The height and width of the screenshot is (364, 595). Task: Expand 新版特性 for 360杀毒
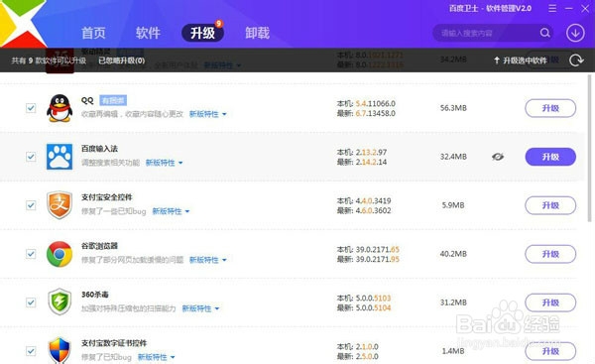200,308
